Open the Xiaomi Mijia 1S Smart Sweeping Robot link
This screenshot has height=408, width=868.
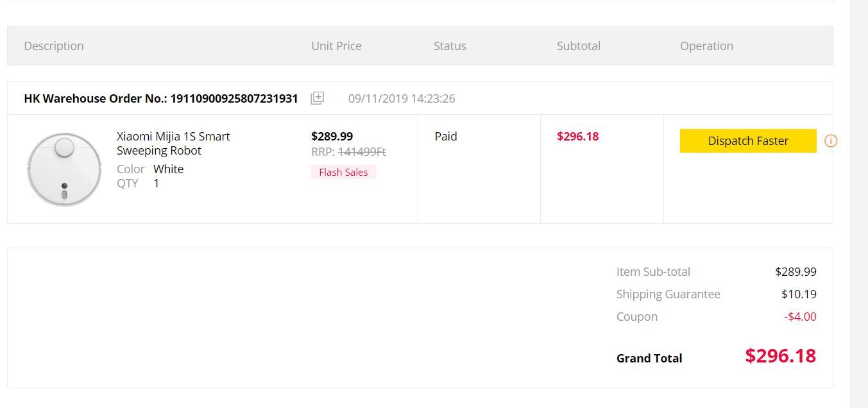point(173,143)
